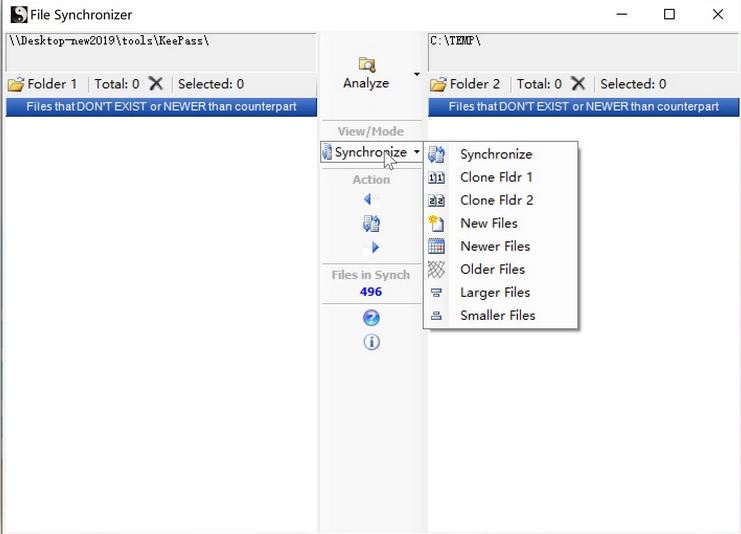Open Folder 2 browse icon
This screenshot has height=534, width=741.
click(x=438, y=85)
